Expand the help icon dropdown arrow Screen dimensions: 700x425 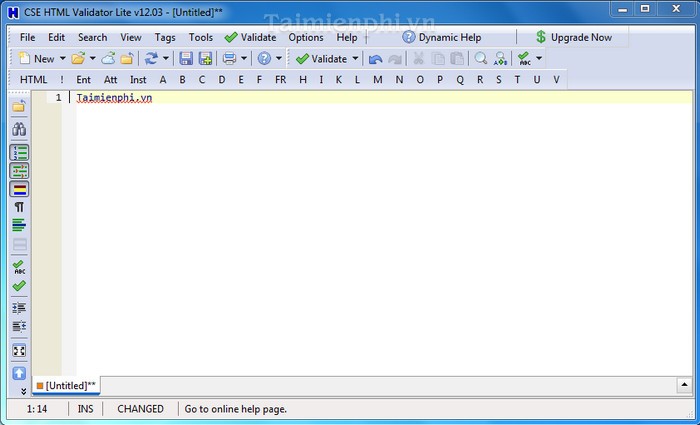[279, 58]
